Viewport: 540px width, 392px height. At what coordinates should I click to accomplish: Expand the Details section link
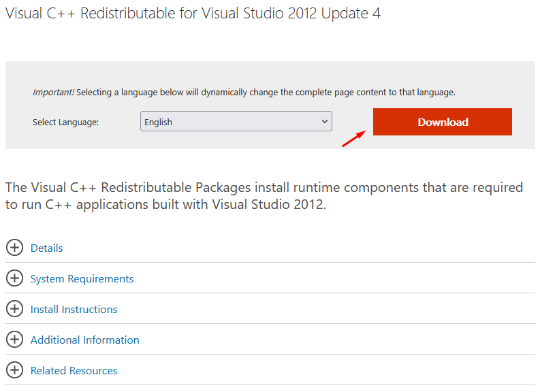pos(47,248)
